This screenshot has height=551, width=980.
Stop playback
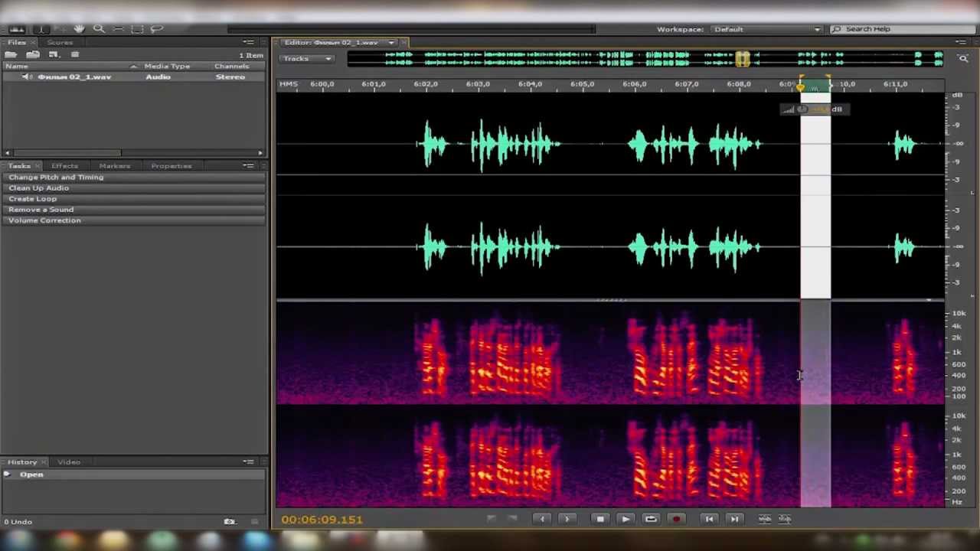[600, 519]
